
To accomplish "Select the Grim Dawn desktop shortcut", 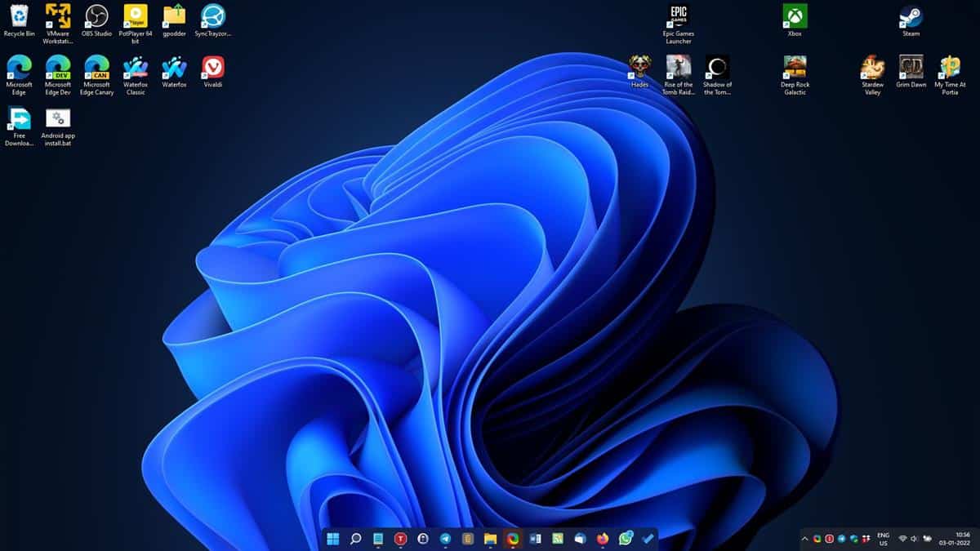I will [911, 72].
